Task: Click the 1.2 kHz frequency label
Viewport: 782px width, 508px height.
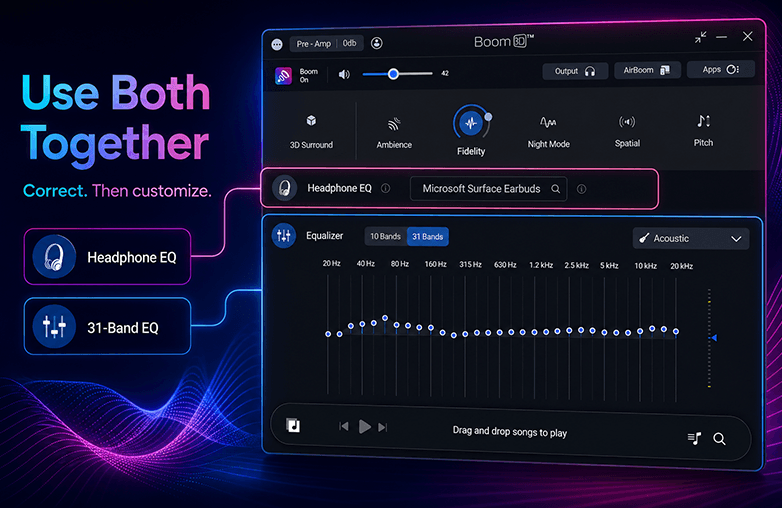Action: [541, 265]
